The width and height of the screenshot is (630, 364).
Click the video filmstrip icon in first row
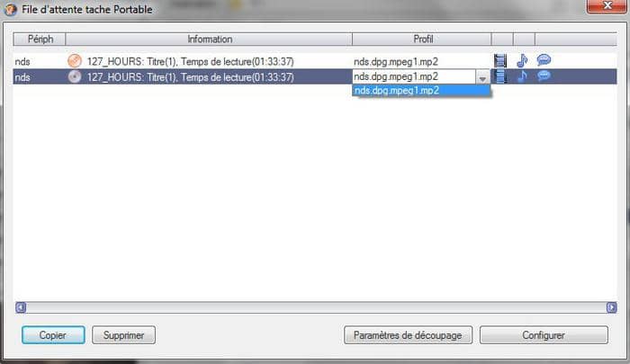point(500,61)
